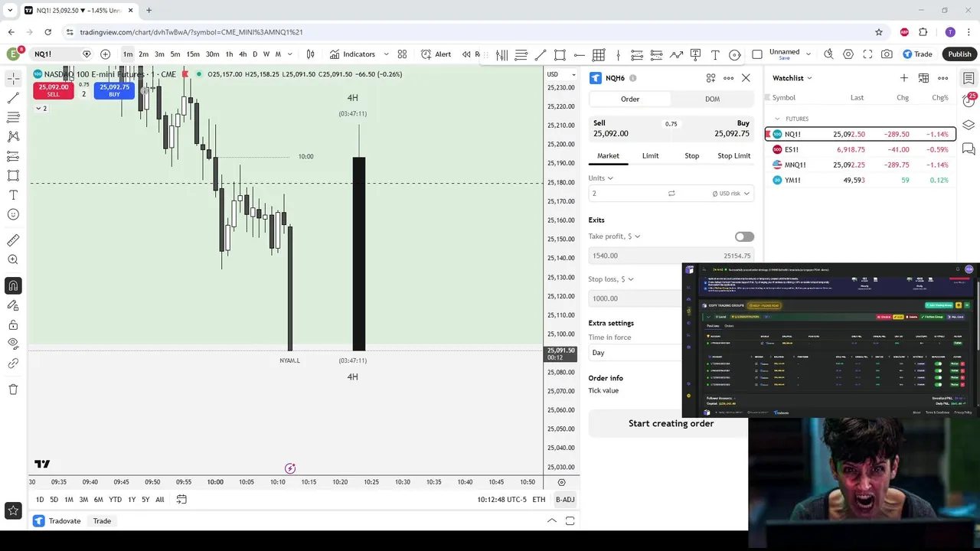980x551 pixels.
Task: Toggle the magnet mode icon
Action: [13, 286]
